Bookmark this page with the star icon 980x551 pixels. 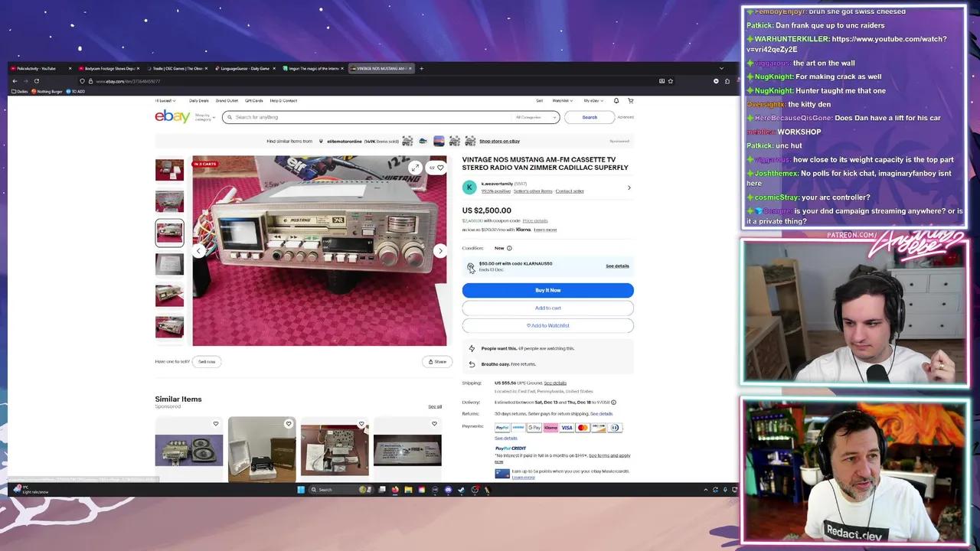coord(671,81)
